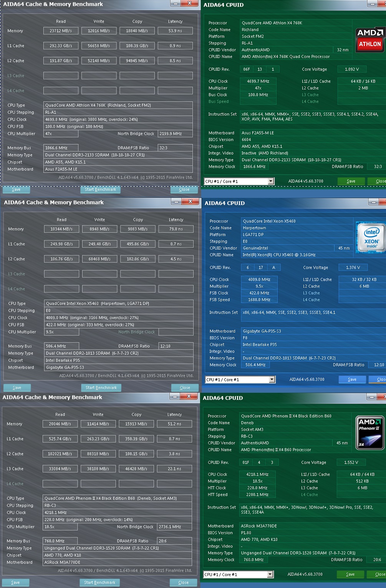386x588 pixels.
Task: Click the L2 write value 68468 MB/s
Action: click(99, 259)
